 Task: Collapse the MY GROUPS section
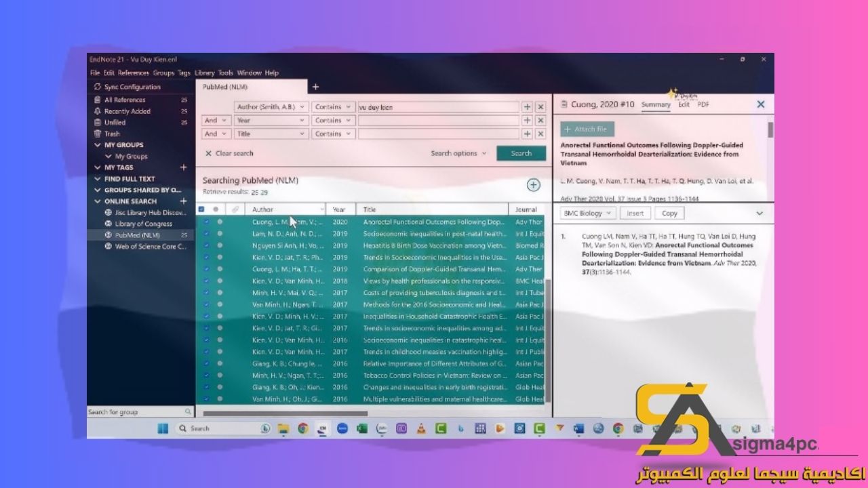click(98, 145)
